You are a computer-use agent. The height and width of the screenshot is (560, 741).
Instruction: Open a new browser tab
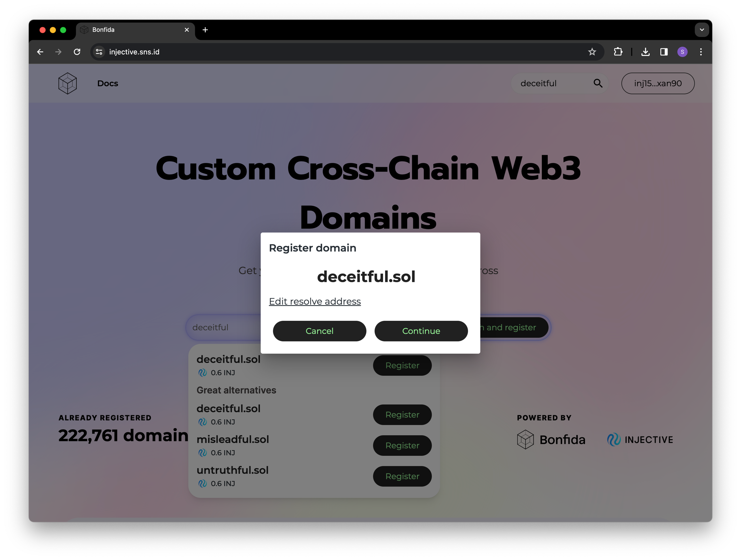(x=205, y=30)
